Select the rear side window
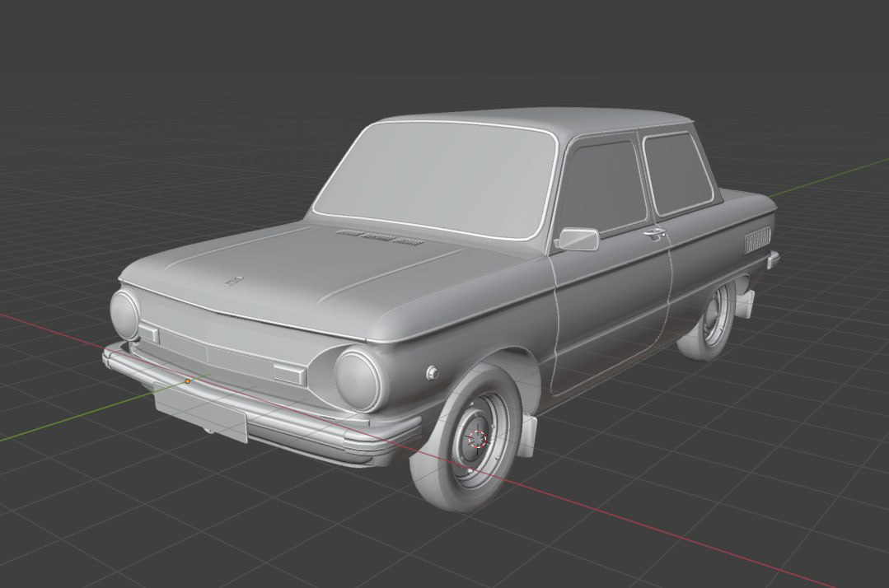Image resolution: width=889 pixels, height=588 pixels. point(677,173)
